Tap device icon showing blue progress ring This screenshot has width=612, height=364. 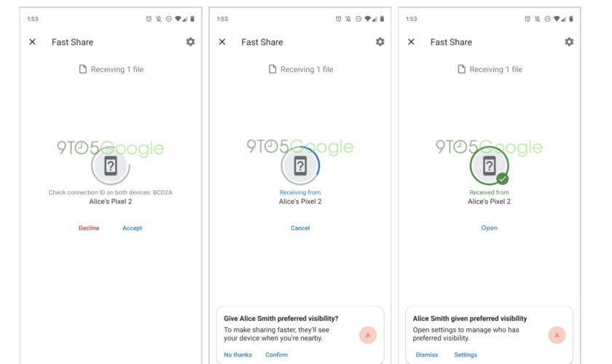coord(299,166)
